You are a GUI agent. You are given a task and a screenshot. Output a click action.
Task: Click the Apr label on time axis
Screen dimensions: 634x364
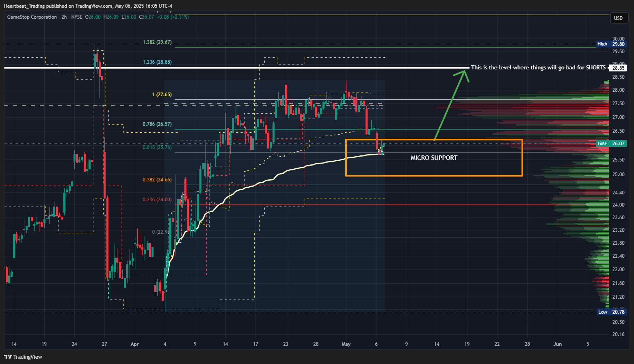click(x=135, y=344)
